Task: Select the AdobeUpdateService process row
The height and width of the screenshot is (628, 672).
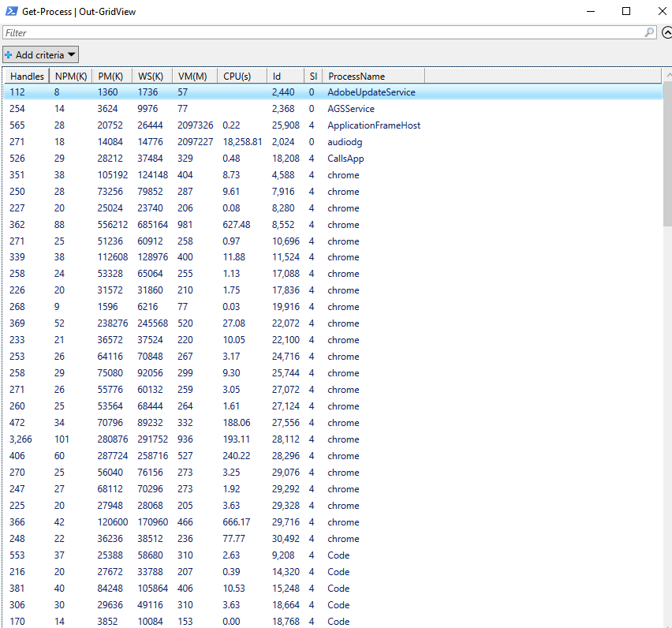Action: coord(371,92)
